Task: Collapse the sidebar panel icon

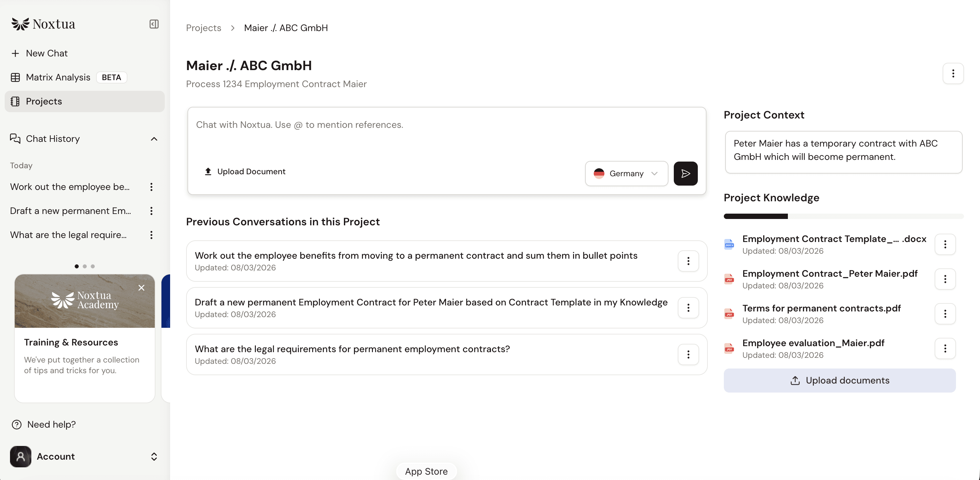Action: point(154,24)
